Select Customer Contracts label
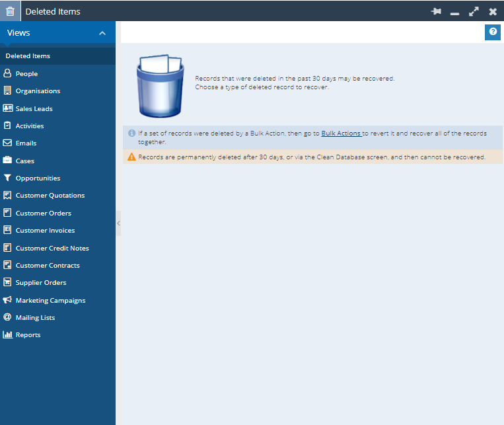Viewport: 504px width, 425px height. 48,266
